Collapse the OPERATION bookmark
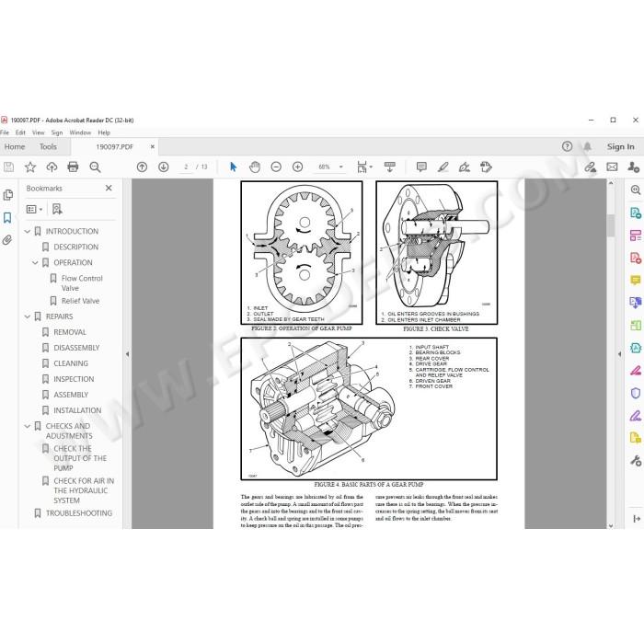The height and width of the screenshot is (644, 644). click(35, 263)
